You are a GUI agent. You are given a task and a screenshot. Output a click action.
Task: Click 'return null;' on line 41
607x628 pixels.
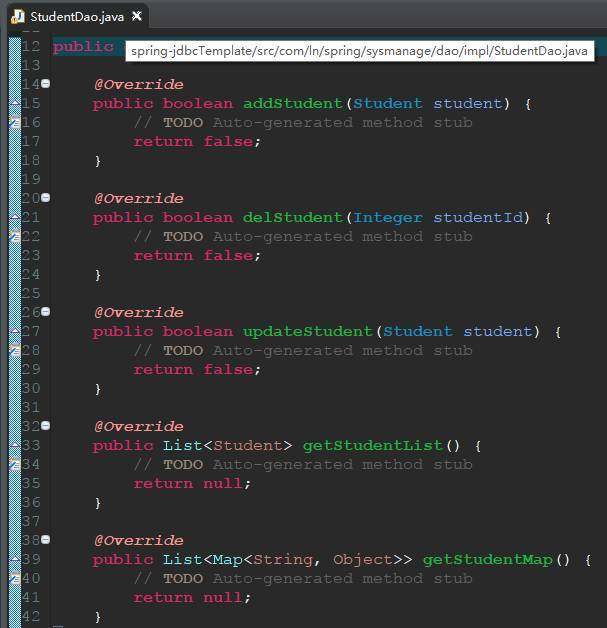tap(192, 597)
